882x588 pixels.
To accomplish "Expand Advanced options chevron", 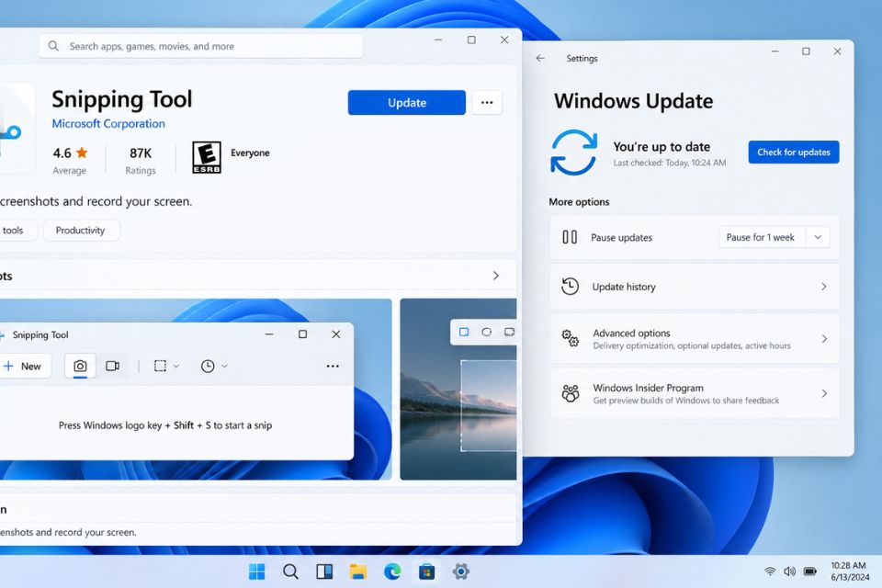I will pyautogui.click(x=824, y=338).
